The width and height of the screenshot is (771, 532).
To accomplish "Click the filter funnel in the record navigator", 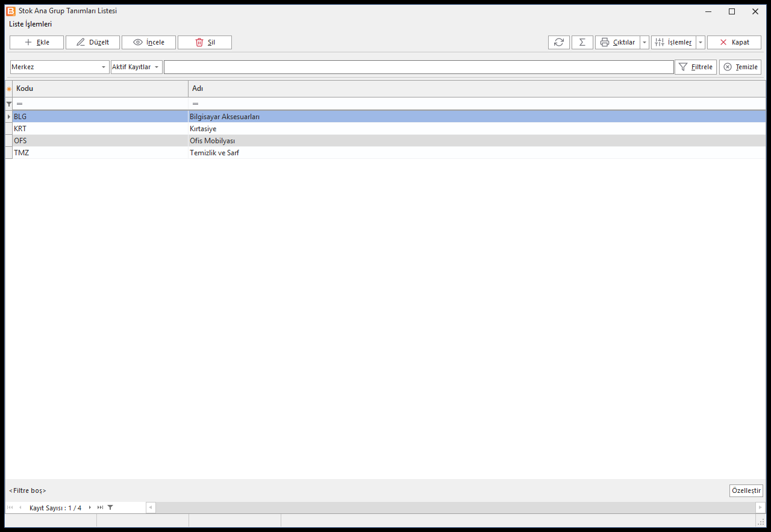I will point(110,507).
